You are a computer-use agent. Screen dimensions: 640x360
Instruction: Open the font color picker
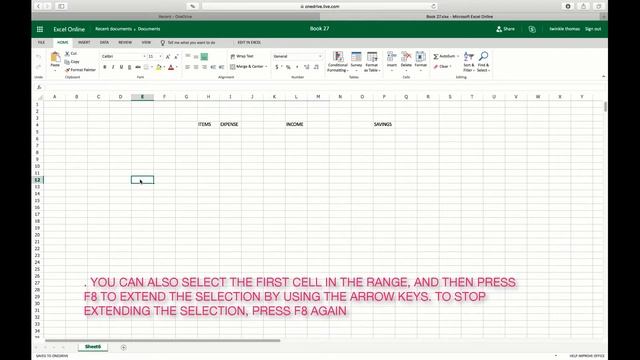171,67
